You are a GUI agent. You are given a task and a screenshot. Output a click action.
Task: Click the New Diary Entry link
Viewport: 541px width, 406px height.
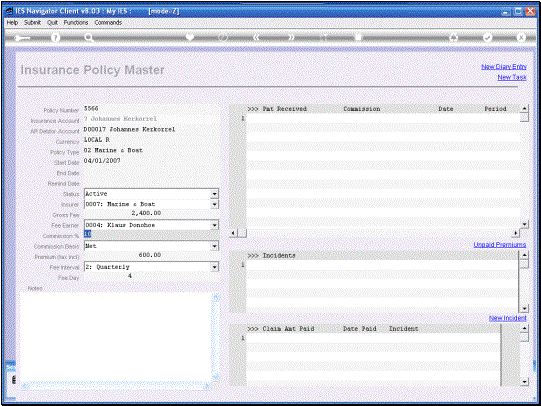pos(504,67)
